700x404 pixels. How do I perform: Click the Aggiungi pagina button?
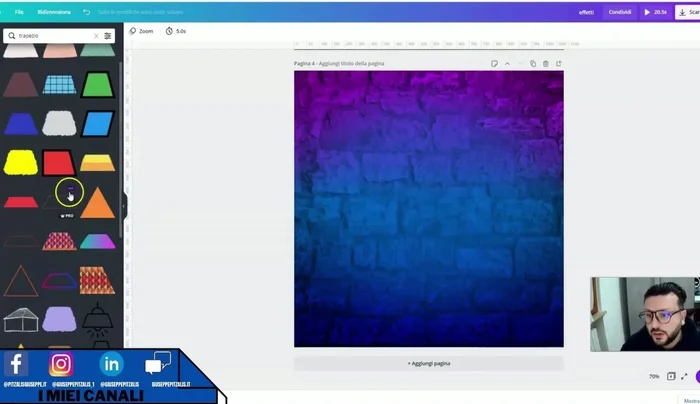(x=428, y=363)
